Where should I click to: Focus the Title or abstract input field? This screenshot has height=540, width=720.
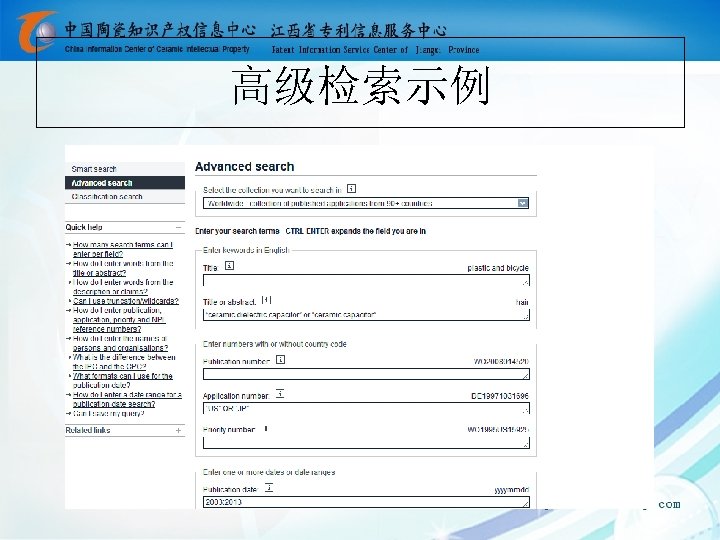click(x=366, y=315)
